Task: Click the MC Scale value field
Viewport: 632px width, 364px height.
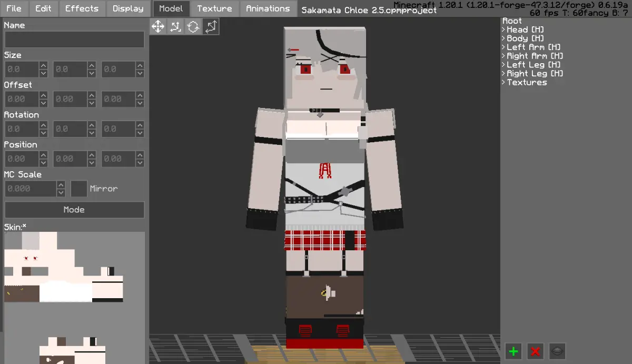Action: coord(31,189)
